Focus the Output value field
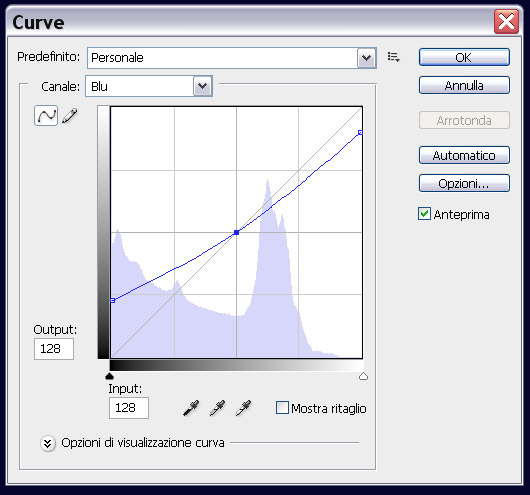530x495 pixels. pyautogui.click(x=54, y=349)
